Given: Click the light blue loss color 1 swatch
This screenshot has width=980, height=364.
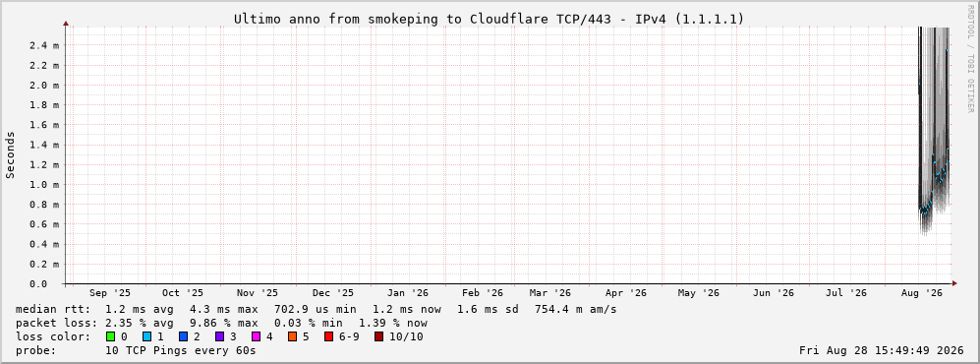Looking at the screenshot, I should (x=146, y=337).
